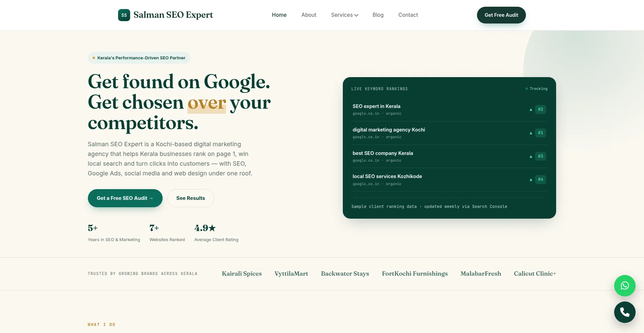Click the highlighted word over in headline
This screenshot has width=644, height=333.
(207, 103)
